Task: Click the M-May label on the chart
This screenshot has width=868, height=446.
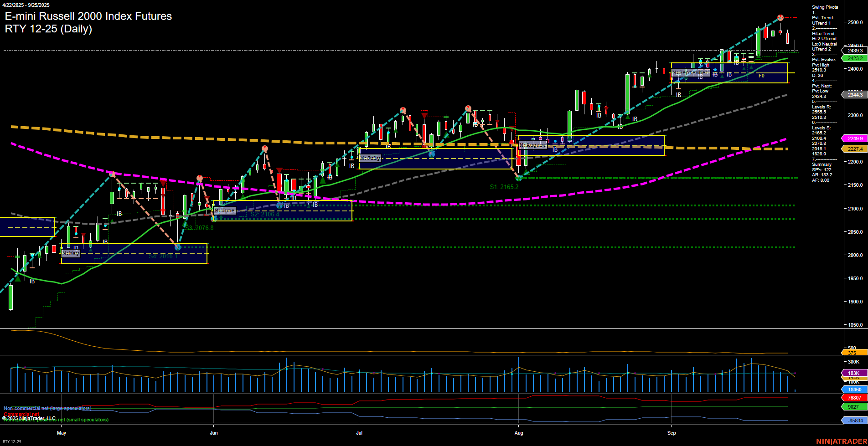Action: 71,254
